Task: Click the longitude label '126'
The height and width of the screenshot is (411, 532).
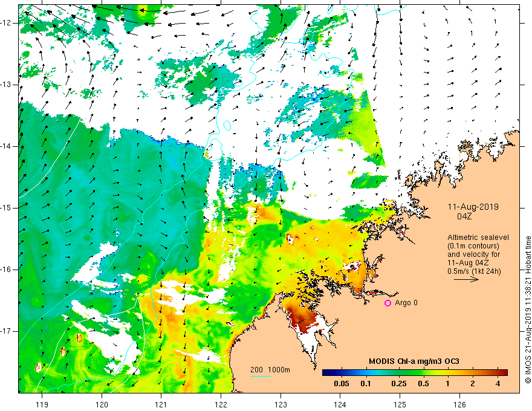Action: click(x=459, y=404)
